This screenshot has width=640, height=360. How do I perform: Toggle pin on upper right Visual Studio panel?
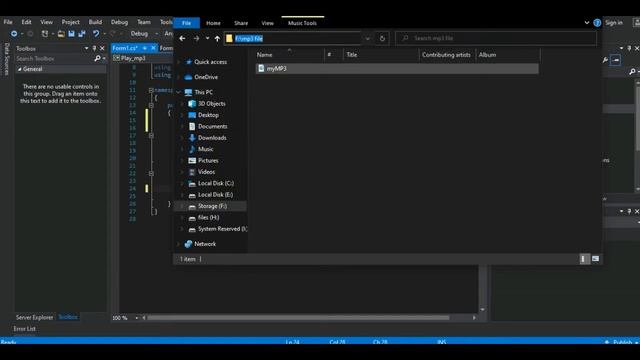(629, 49)
